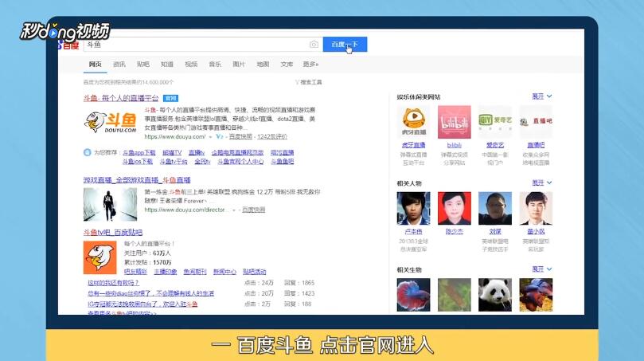Click the www.douyu.com URL

[x=174, y=136]
